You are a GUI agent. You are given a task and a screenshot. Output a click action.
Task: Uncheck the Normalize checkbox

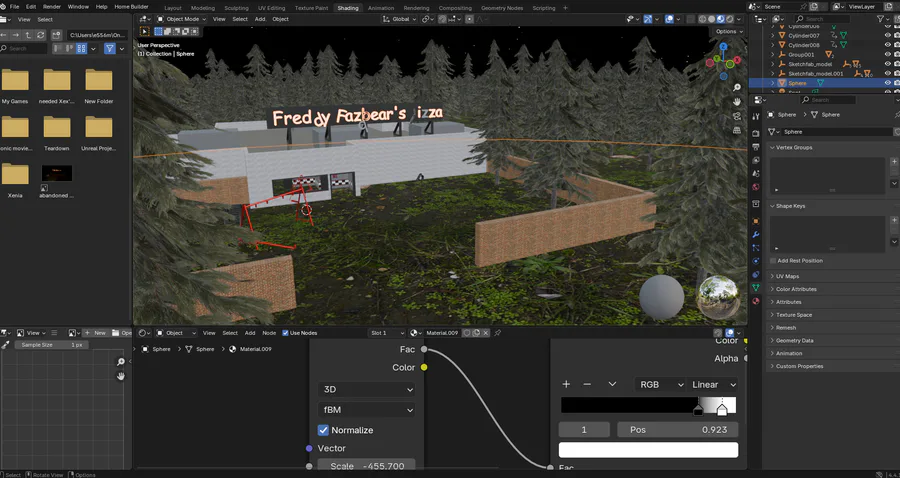click(323, 430)
